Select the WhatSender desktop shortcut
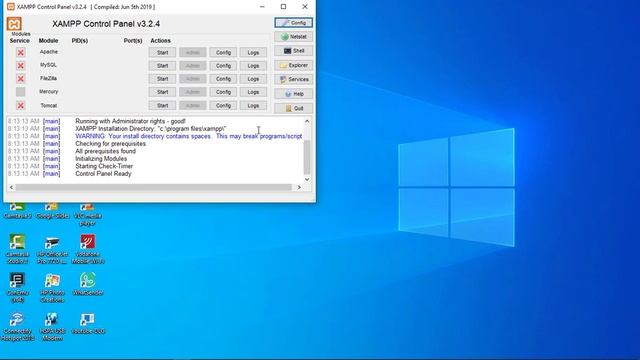 click(x=88, y=284)
